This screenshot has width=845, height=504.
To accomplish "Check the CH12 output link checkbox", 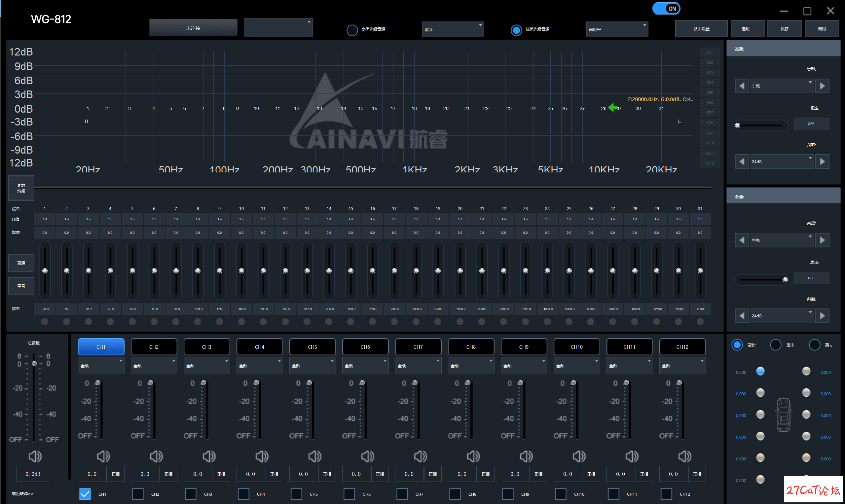I will [x=666, y=494].
